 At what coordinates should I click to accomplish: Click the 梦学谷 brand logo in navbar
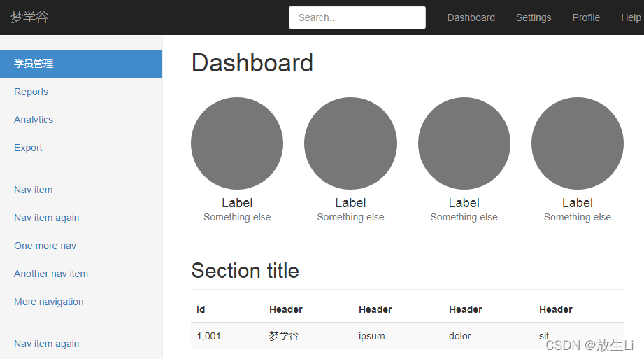(29, 17)
